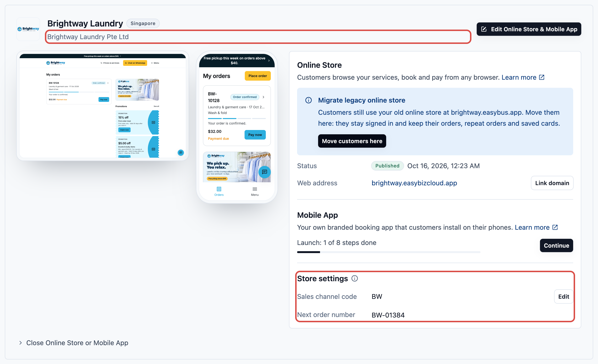Select the Menu tab in phone preview
The width and height of the screenshot is (598, 364).
[x=255, y=191]
